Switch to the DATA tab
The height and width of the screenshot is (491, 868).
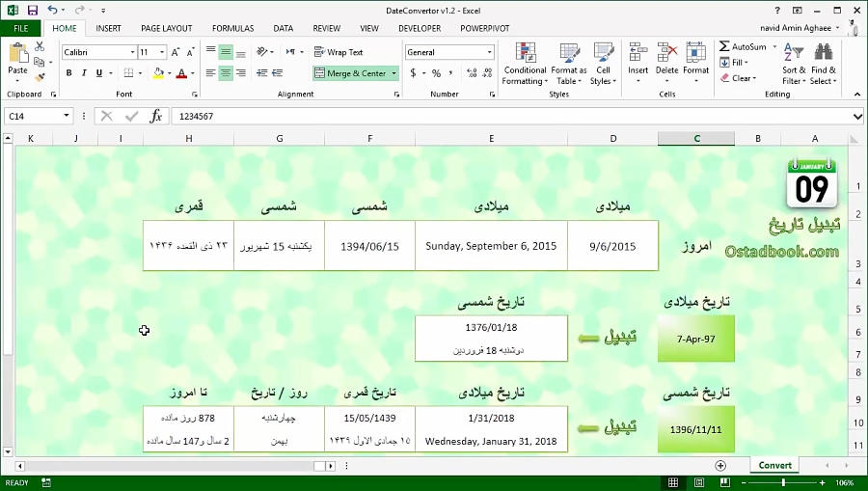click(x=283, y=28)
